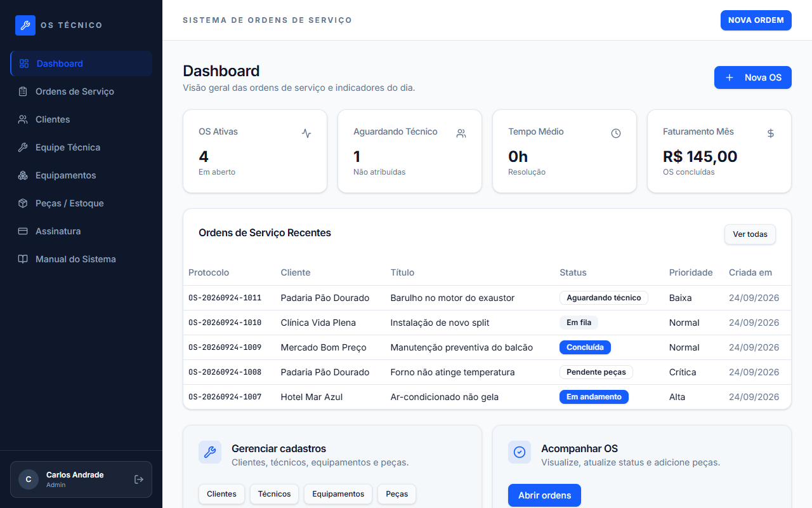Click the clock icon on Tempo Médio card
Viewport: 812px width, 508px height.
(616, 133)
